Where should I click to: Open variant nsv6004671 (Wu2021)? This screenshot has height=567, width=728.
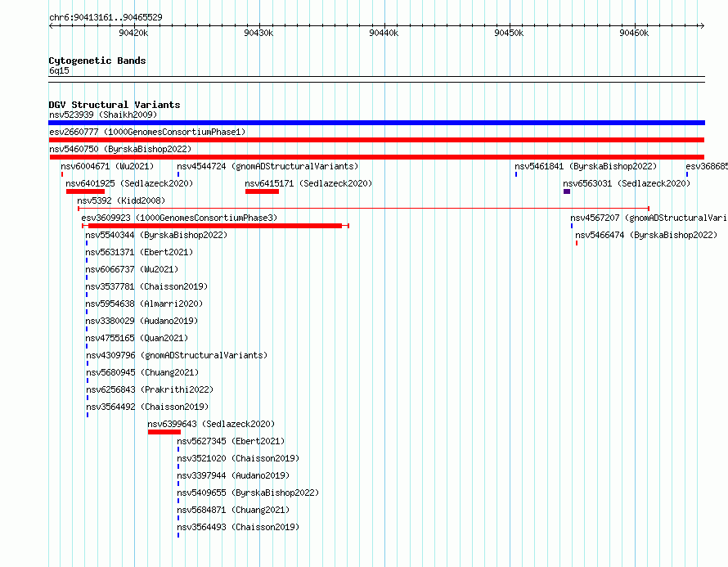coord(107,166)
